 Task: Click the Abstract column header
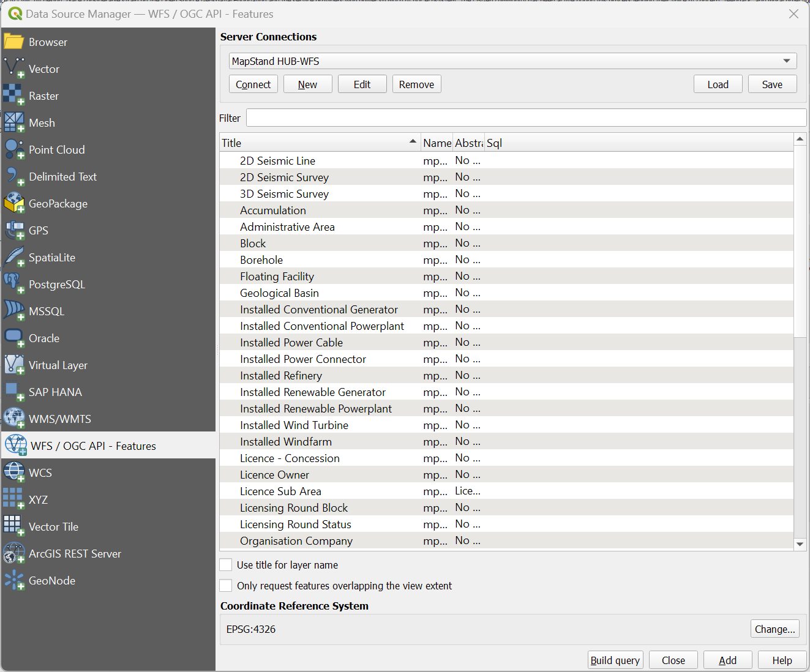pyautogui.click(x=469, y=143)
